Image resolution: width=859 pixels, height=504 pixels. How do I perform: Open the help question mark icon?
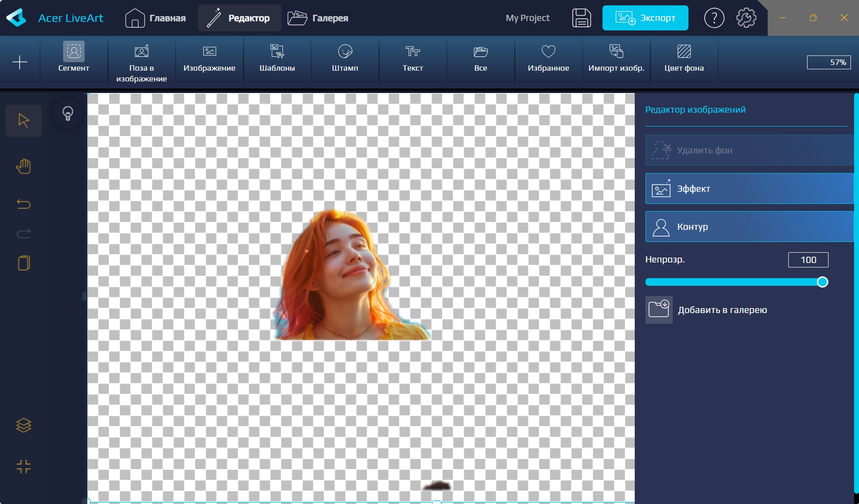pos(714,18)
